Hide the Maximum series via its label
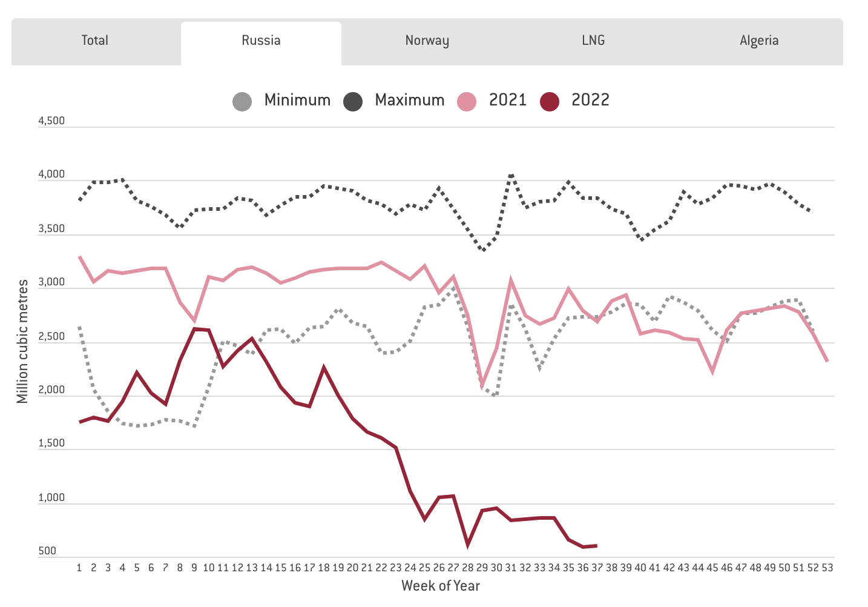Image resolution: width=868 pixels, height=607 pixels. [x=409, y=101]
